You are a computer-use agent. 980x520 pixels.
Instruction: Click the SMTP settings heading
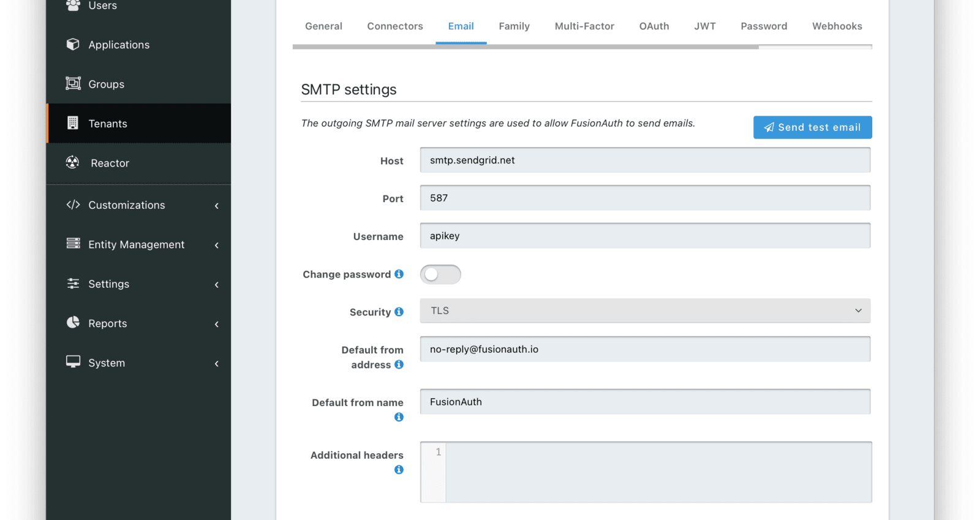click(x=349, y=89)
